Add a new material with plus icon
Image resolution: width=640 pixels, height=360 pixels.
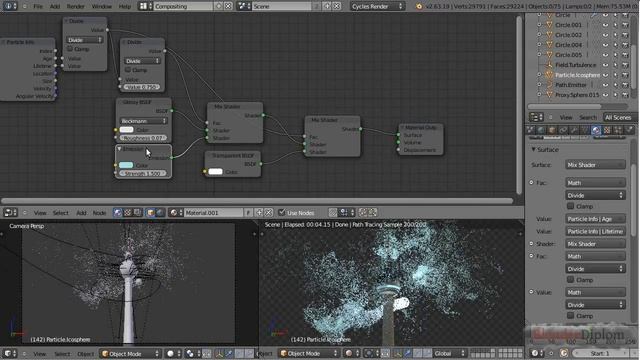click(x=259, y=213)
